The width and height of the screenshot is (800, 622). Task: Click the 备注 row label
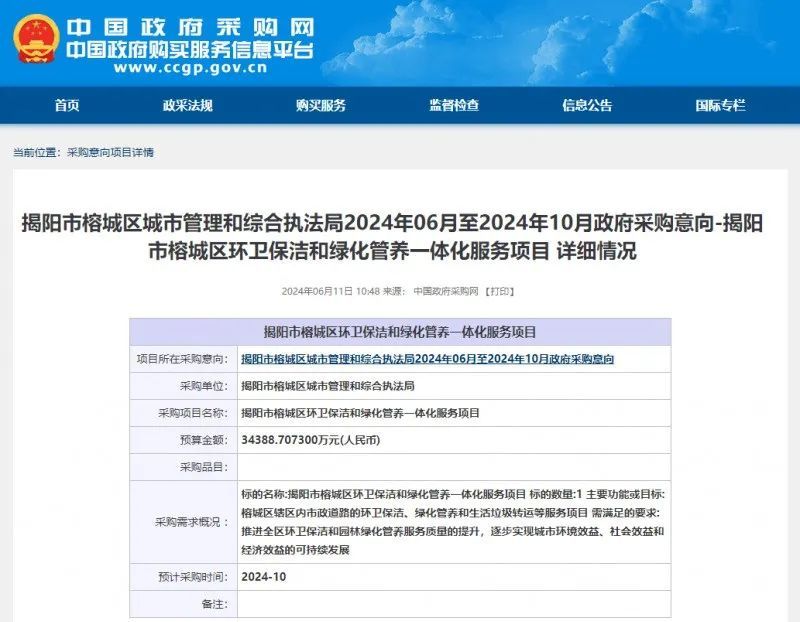click(215, 604)
